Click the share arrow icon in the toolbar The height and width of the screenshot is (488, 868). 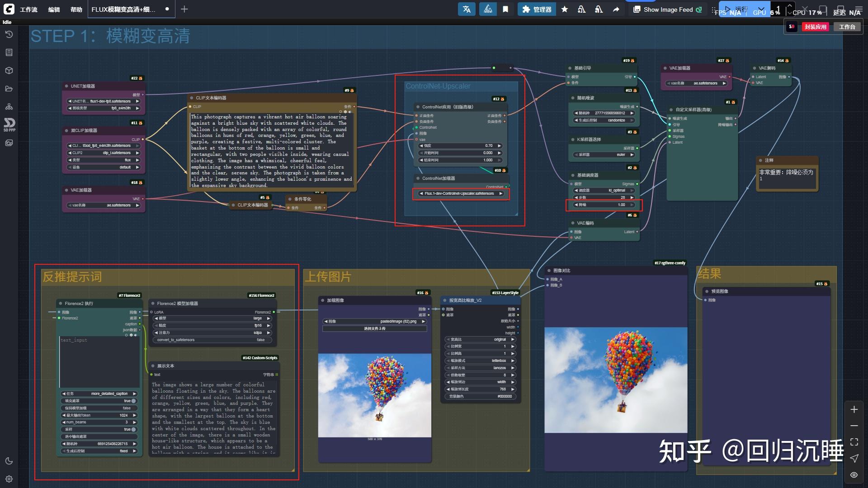(x=616, y=9)
